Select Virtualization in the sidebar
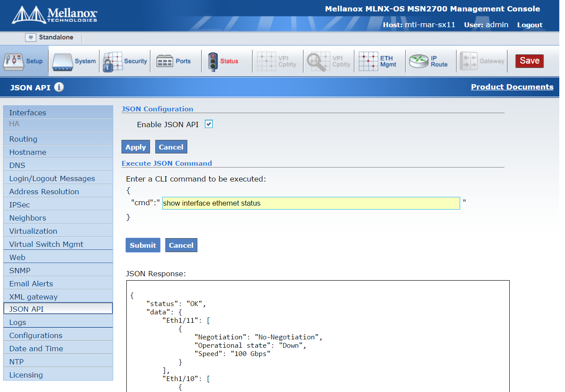 [58, 231]
